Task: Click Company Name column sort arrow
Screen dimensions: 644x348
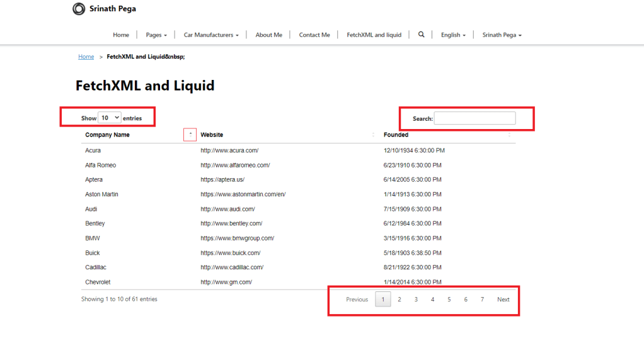Action: click(x=190, y=135)
